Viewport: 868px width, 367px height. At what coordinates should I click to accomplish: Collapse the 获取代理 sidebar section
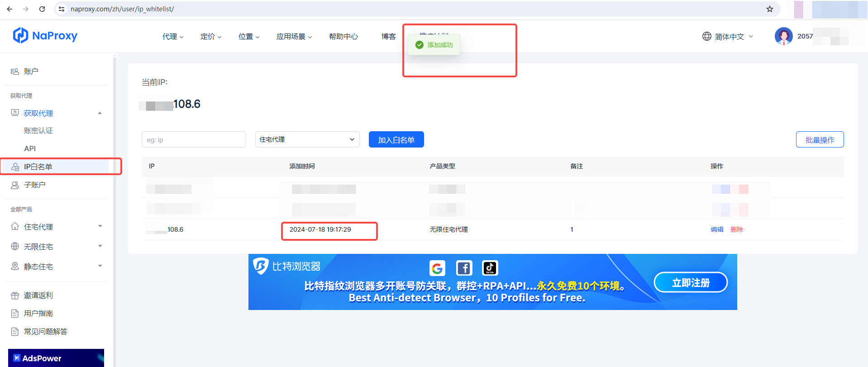tap(100, 113)
